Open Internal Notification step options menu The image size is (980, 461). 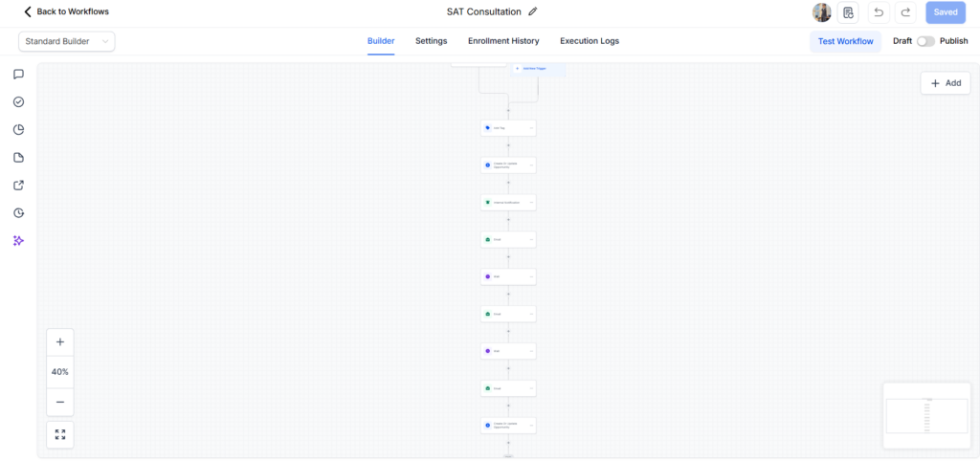531,203
